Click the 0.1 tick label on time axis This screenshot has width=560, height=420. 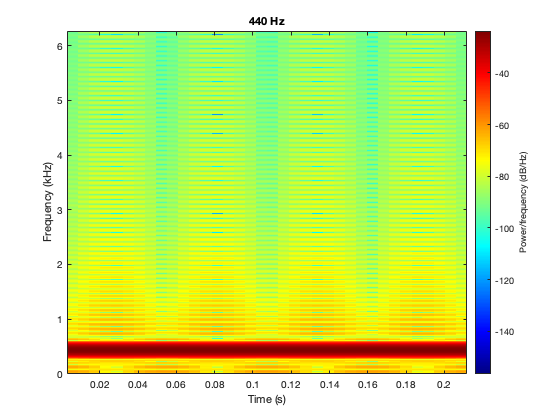(252, 385)
